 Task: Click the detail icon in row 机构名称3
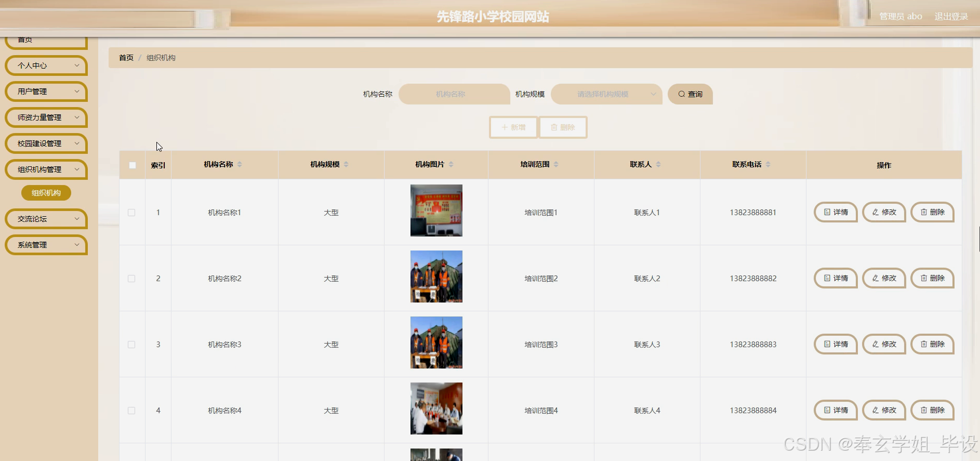(827, 344)
